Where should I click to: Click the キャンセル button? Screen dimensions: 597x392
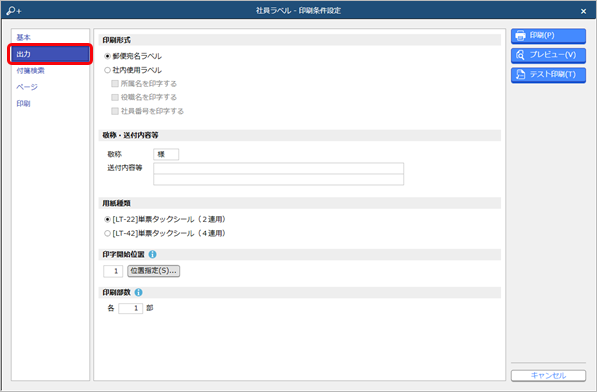[548, 376]
